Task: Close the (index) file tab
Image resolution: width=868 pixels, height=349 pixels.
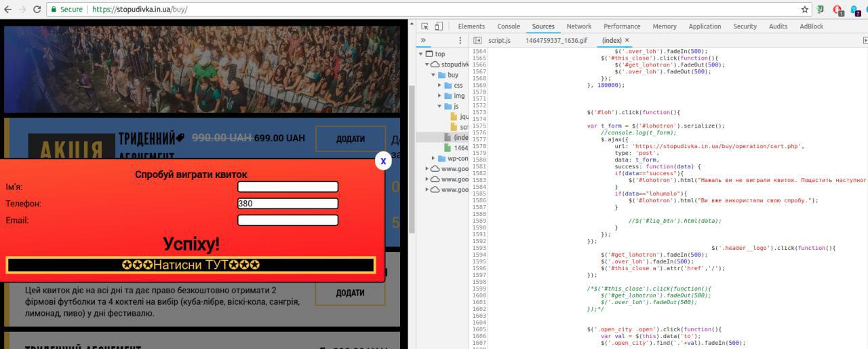Action: tap(627, 40)
